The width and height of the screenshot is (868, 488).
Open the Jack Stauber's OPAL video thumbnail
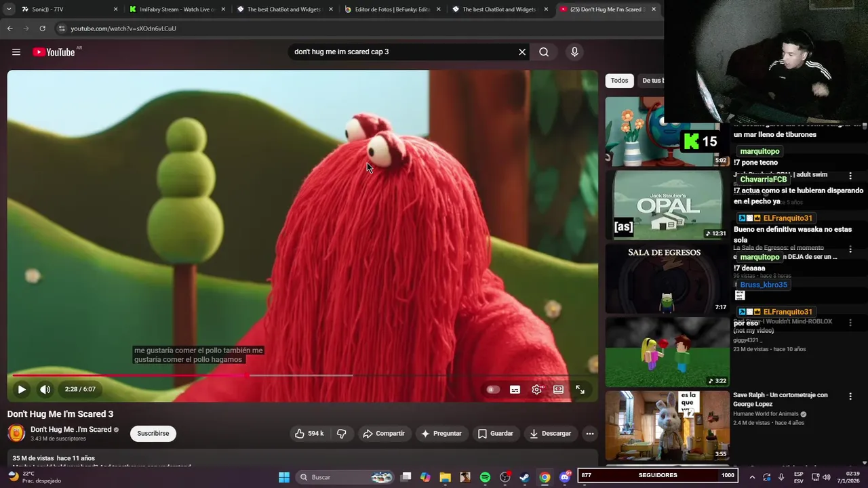pyautogui.click(x=667, y=205)
